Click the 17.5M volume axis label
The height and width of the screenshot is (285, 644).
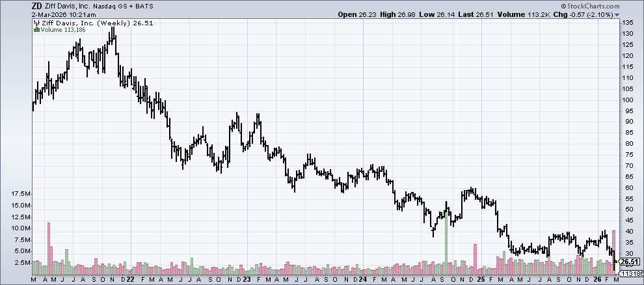(22, 194)
